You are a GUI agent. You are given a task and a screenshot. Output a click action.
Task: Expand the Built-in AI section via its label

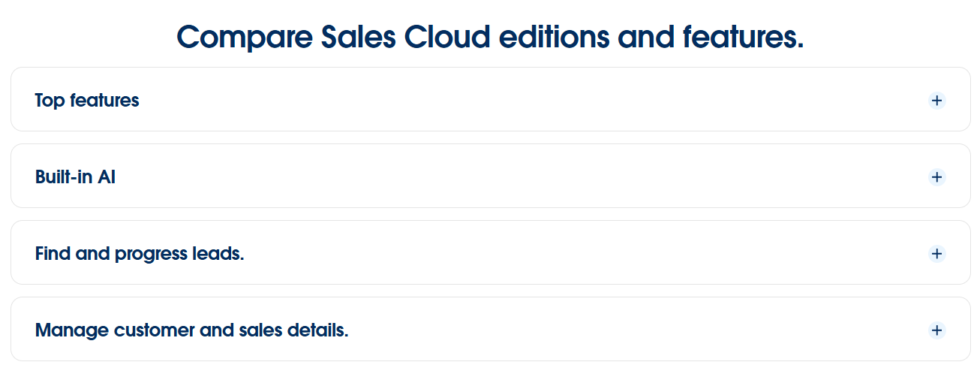point(75,177)
